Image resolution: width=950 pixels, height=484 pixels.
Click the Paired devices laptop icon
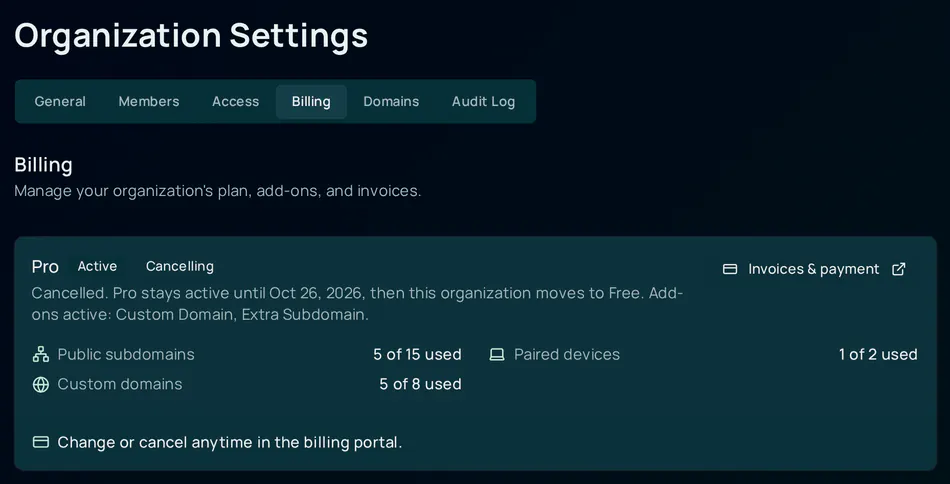(x=497, y=354)
